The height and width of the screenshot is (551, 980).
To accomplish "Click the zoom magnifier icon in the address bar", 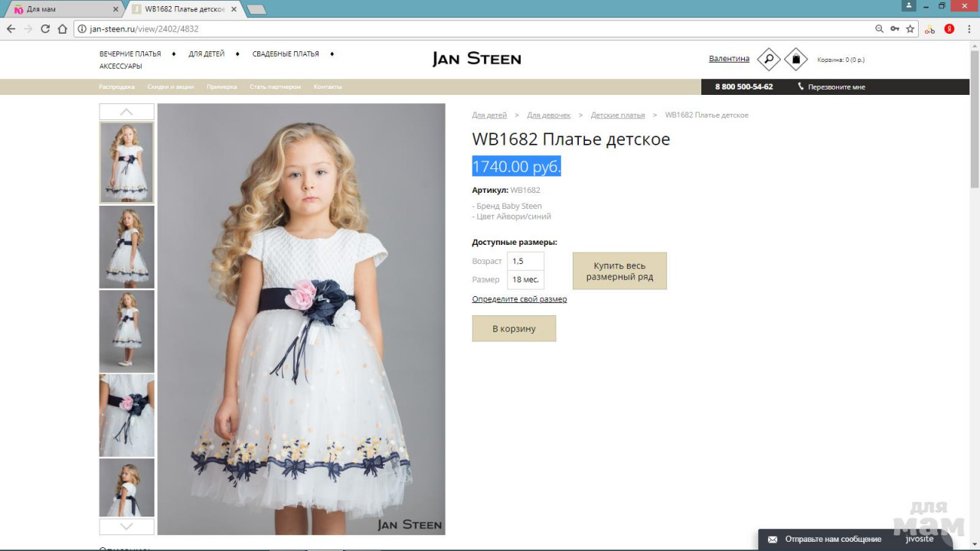I will (x=879, y=29).
